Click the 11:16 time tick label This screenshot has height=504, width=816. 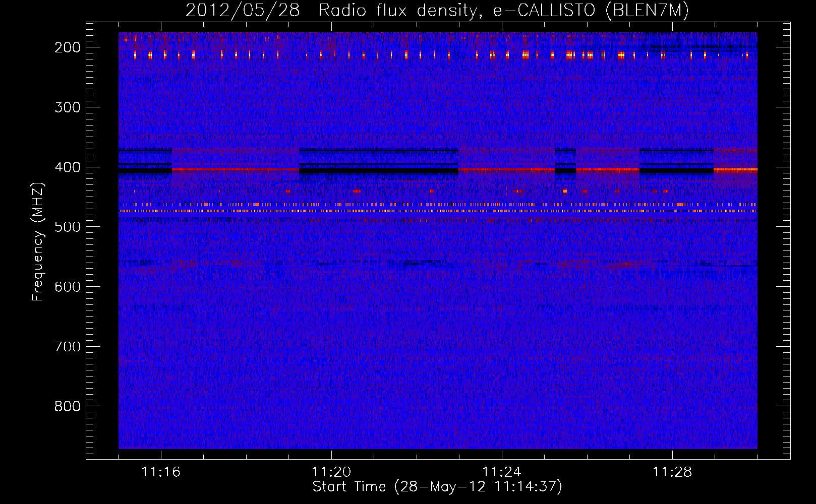[161, 472]
